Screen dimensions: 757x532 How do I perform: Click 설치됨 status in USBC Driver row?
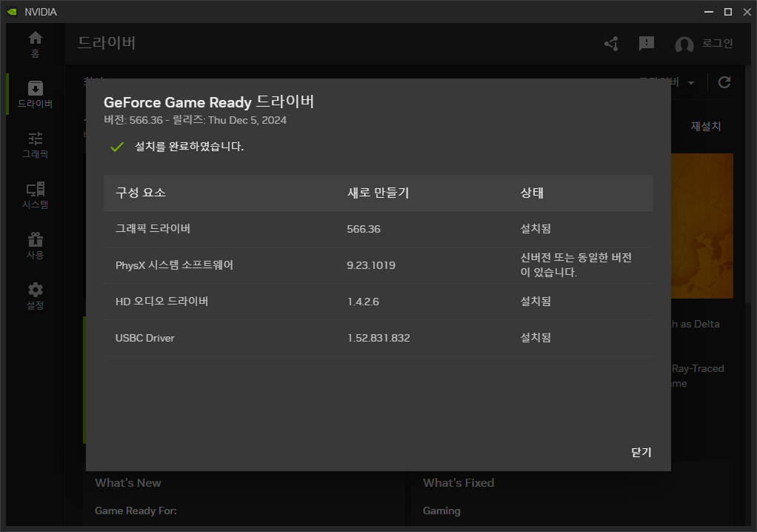click(536, 337)
